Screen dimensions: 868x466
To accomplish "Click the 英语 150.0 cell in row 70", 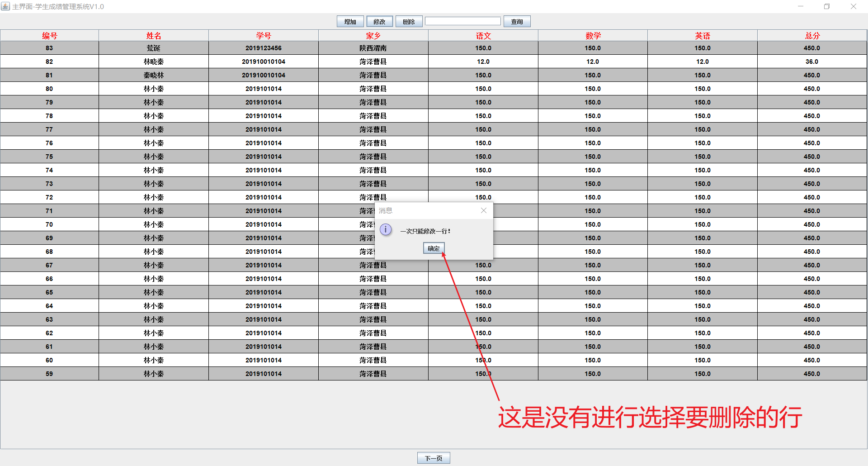I will click(703, 224).
